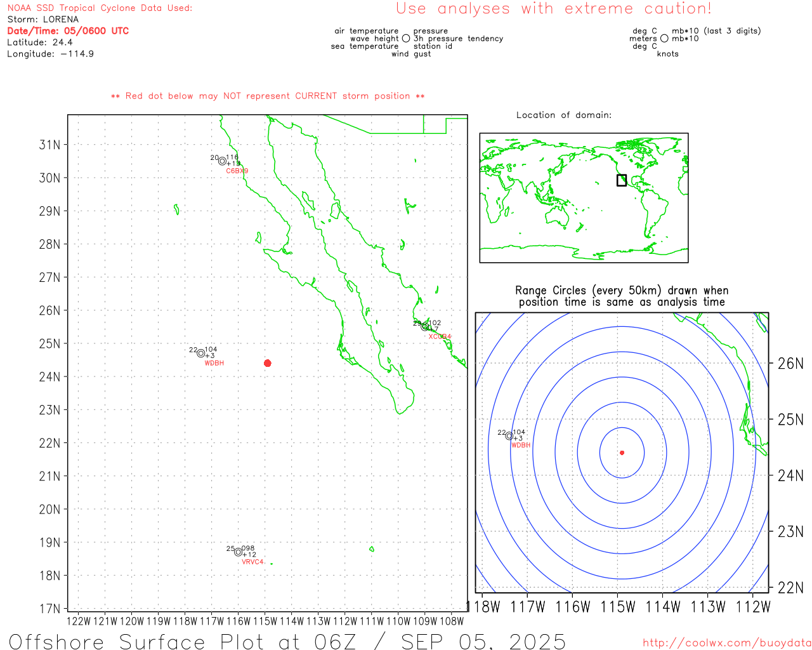Viewport: 812px width, 650px height.
Task: Click the WDBH station marker on main map
Action: [x=201, y=354]
